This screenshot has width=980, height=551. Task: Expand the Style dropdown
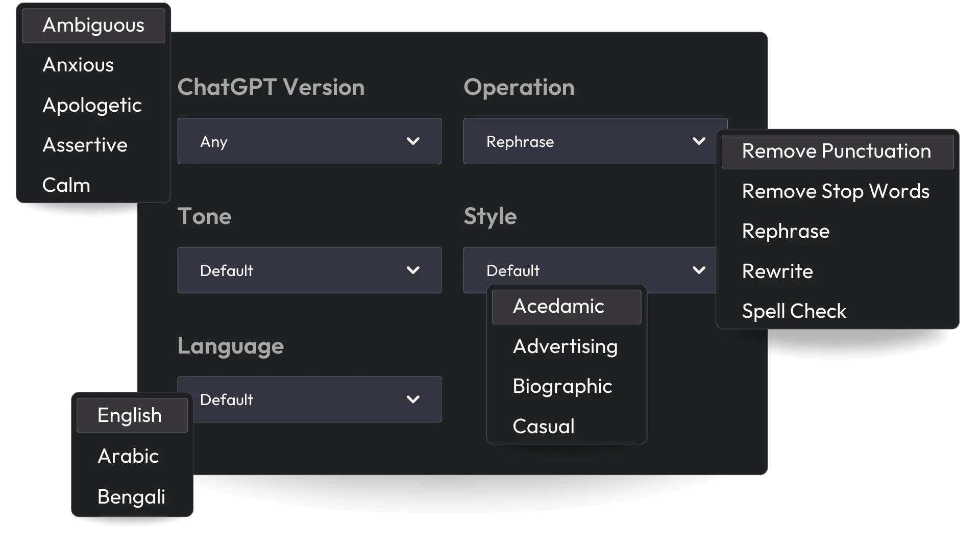click(x=587, y=270)
